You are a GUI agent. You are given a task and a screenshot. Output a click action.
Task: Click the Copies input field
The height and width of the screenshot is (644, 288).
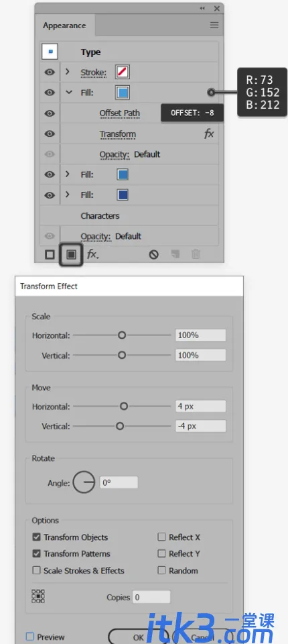point(151,597)
